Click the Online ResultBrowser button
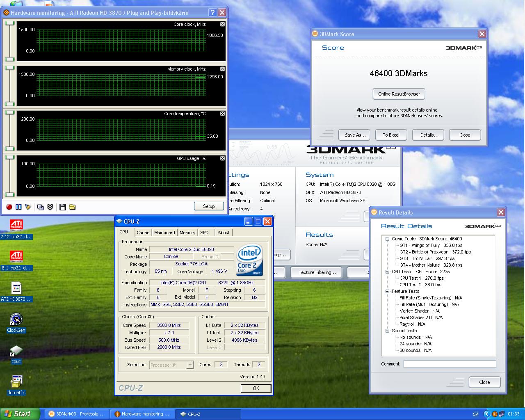This screenshot has width=525, height=420. pos(399,94)
